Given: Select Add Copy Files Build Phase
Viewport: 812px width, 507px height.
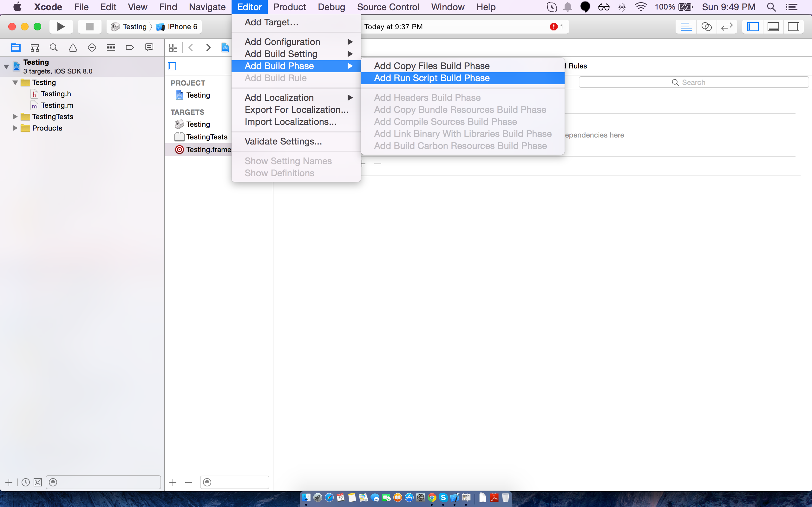Looking at the screenshot, I should [431, 66].
